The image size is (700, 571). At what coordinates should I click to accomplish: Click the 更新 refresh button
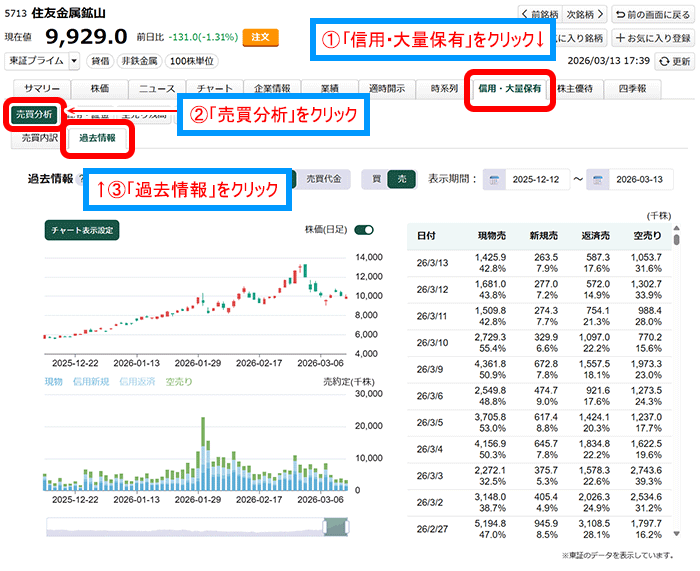674,61
